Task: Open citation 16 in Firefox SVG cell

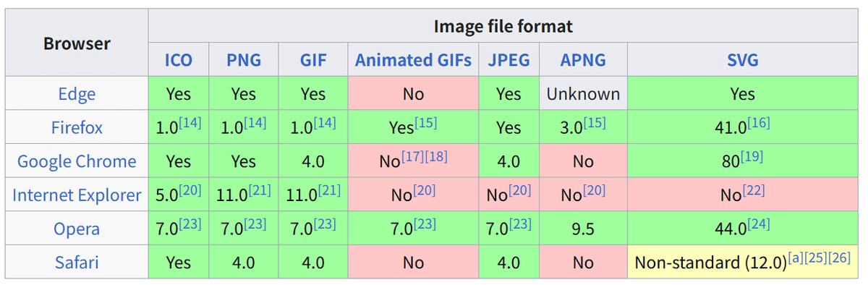Action: pos(758,122)
